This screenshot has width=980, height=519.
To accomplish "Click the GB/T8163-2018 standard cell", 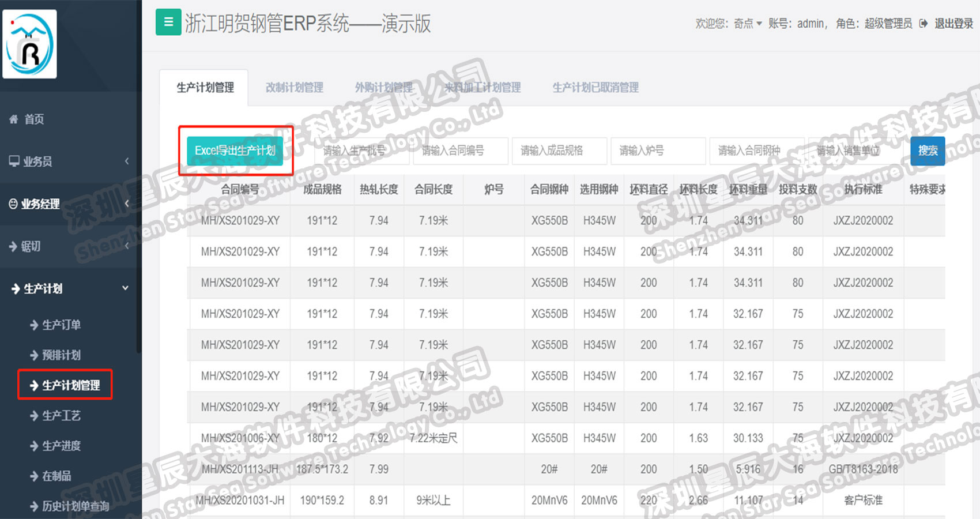I will tap(863, 469).
